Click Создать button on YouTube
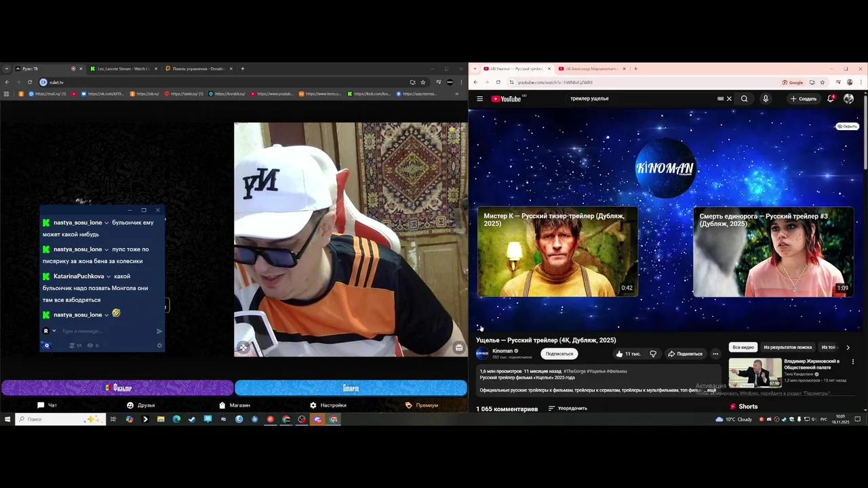The width and height of the screenshot is (868, 488). click(x=804, y=99)
